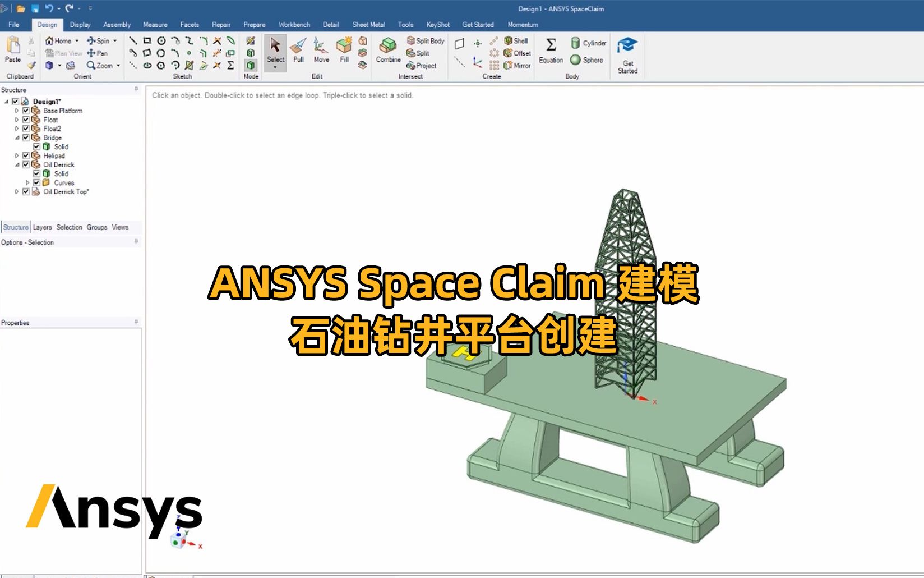Switch to 3D mode icon
Screen dimensions: 924x578
pyautogui.click(x=251, y=65)
